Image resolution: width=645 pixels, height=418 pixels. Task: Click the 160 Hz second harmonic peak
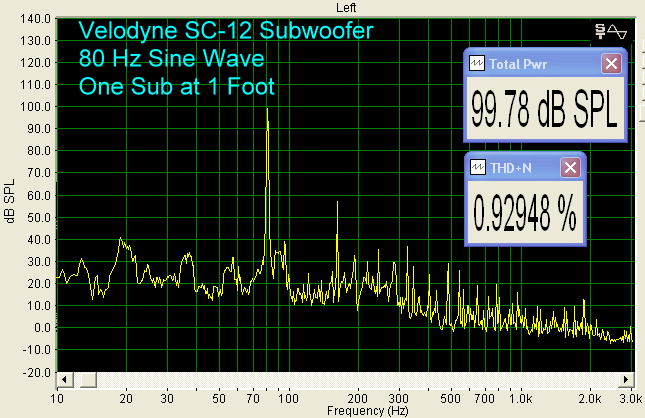pyautogui.click(x=337, y=202)
